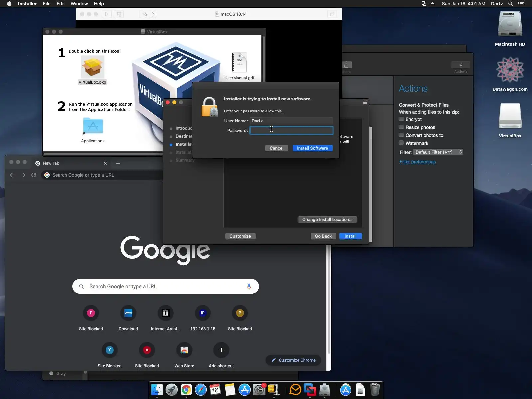Open the Dartz user menu in the menu bar
532x399 pixels.
[x=497, y=4]
